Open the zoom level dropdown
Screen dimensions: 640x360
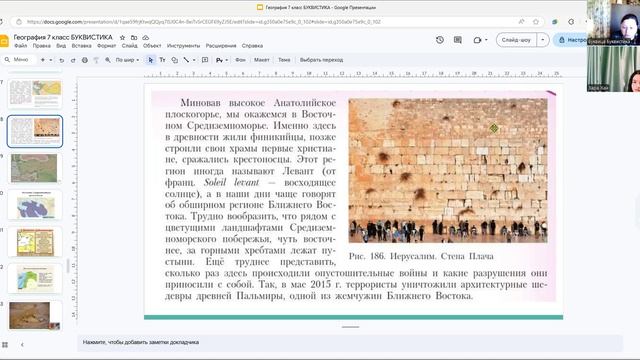click(127, 60)
